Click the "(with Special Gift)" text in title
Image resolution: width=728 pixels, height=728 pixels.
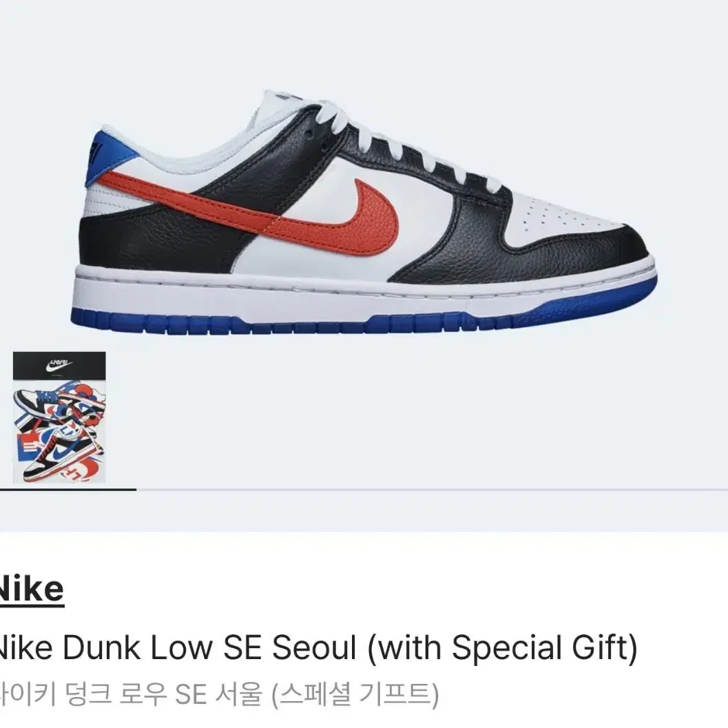(502, 647)
